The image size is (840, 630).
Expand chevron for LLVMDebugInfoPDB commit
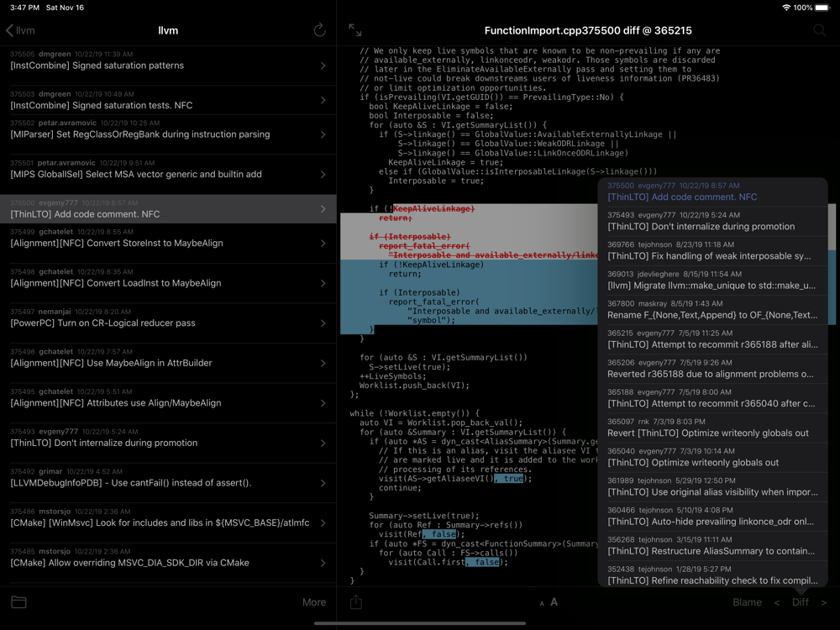(x=323, y=483)
